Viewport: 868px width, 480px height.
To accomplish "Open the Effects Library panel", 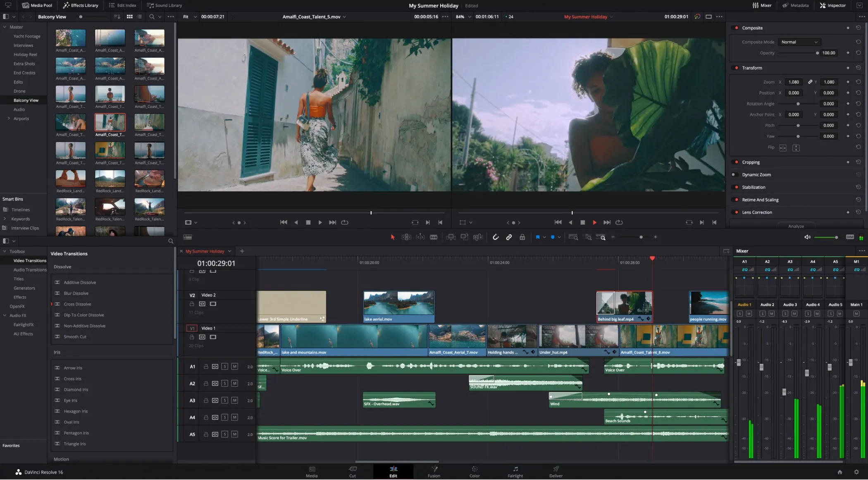I will [80, 5].
